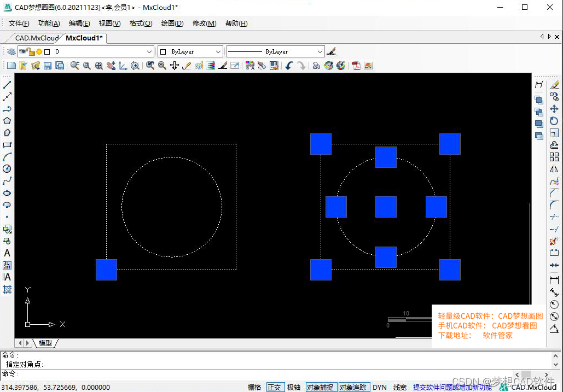Select the Rectangle drawing tool
Viewport: 563px width, 392px height.
pyautogui.click(x=7, y=145)
